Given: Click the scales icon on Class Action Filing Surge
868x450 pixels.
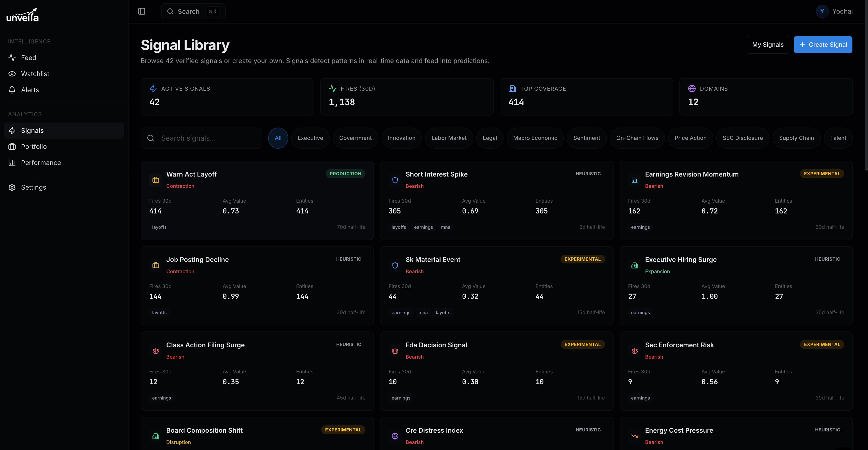Looking at the screenshot, I should 156,351.
